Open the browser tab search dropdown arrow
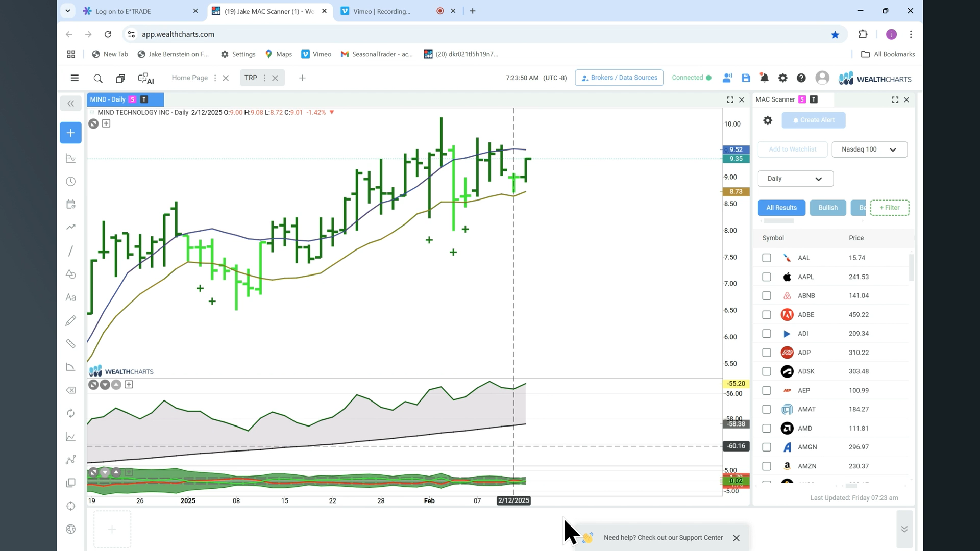This screenshot has height=551, width=980. 67,11
